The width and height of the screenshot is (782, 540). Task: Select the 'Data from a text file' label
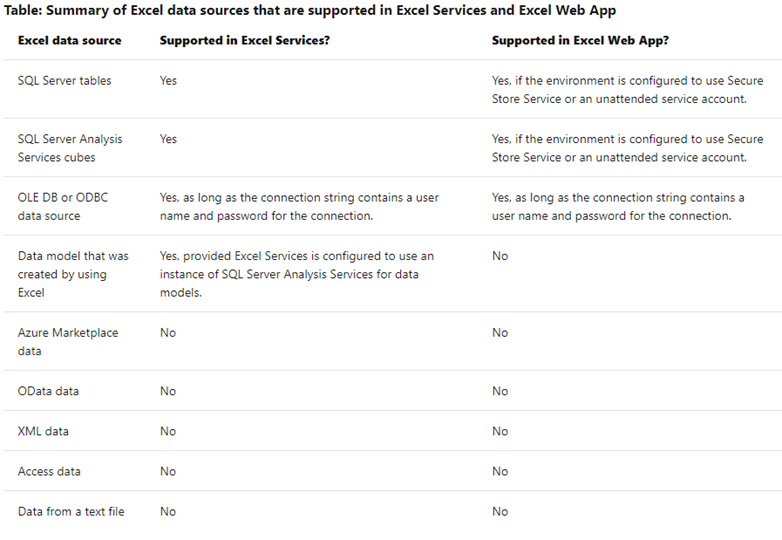[71, 511]
